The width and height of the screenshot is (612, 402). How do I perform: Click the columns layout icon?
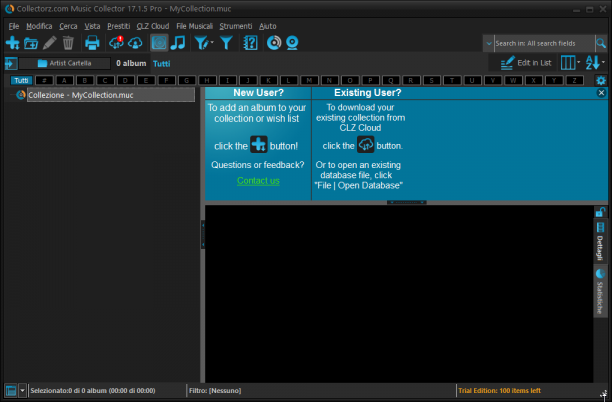568,63
